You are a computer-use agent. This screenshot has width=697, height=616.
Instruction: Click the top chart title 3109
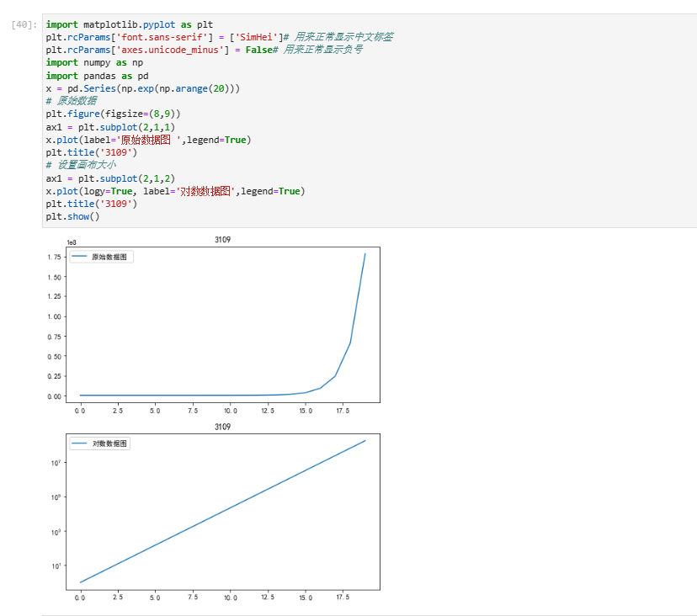[223, 240]
